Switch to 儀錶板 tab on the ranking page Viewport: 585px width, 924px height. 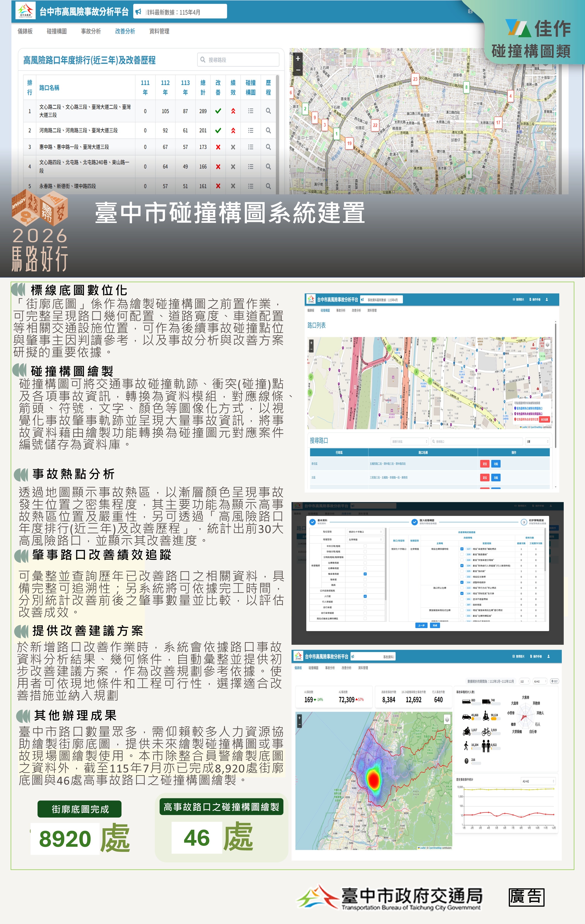point(25,32)
